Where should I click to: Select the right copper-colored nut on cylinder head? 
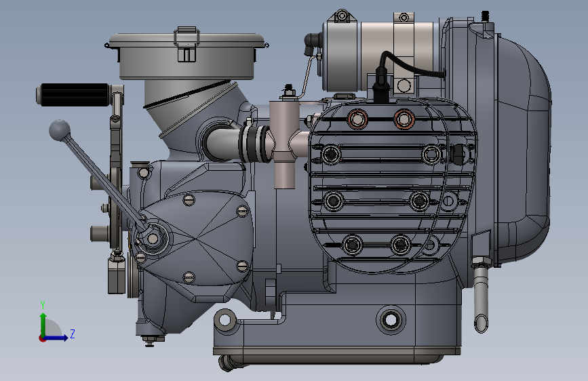tap(404, 119)
